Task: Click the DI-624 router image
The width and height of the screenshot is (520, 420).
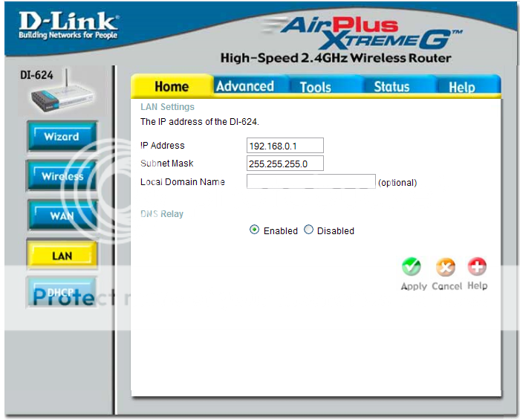Action: [56, 94]
